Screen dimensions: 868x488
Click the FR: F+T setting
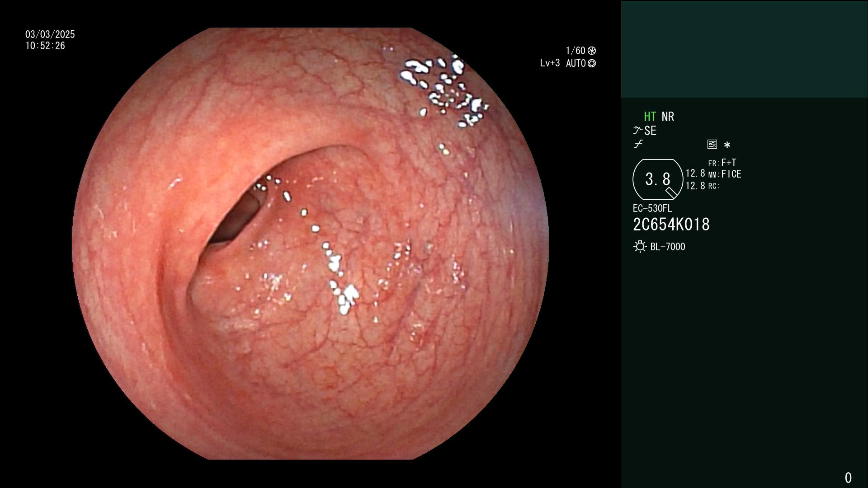pyautogui.click(x=722, y=163)
